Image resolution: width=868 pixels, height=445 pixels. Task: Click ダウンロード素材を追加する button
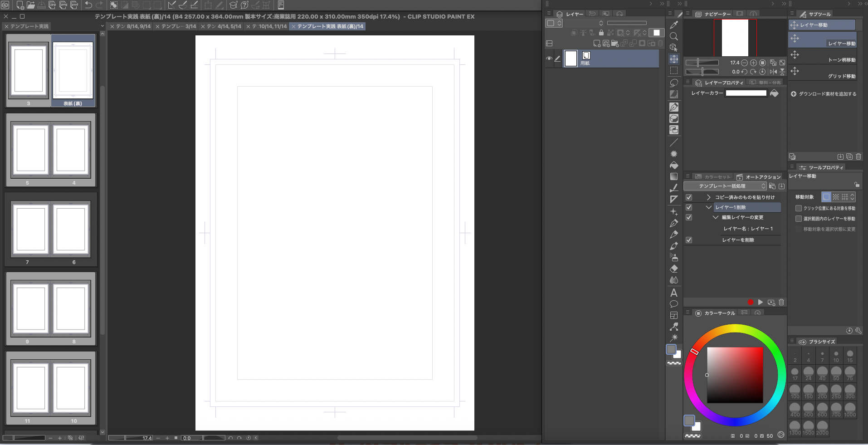pos(824,94)
